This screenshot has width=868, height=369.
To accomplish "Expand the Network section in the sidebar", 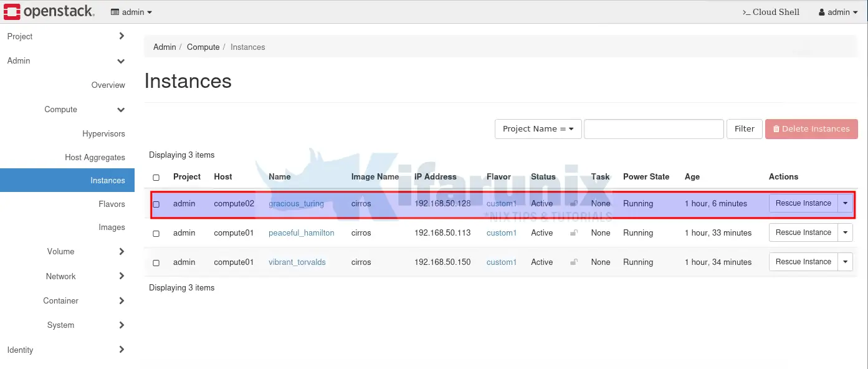I will (60, 276).
